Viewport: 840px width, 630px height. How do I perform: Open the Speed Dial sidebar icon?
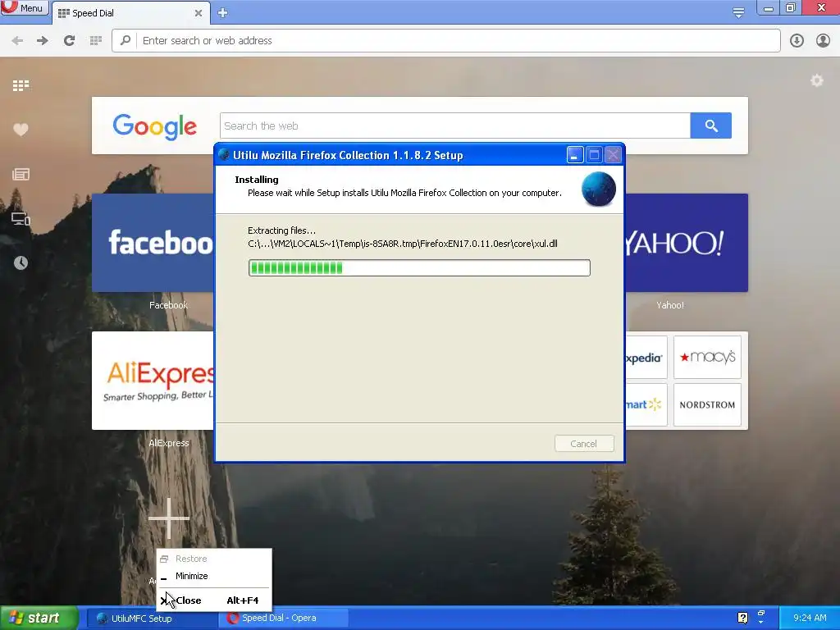click(21, 85)
